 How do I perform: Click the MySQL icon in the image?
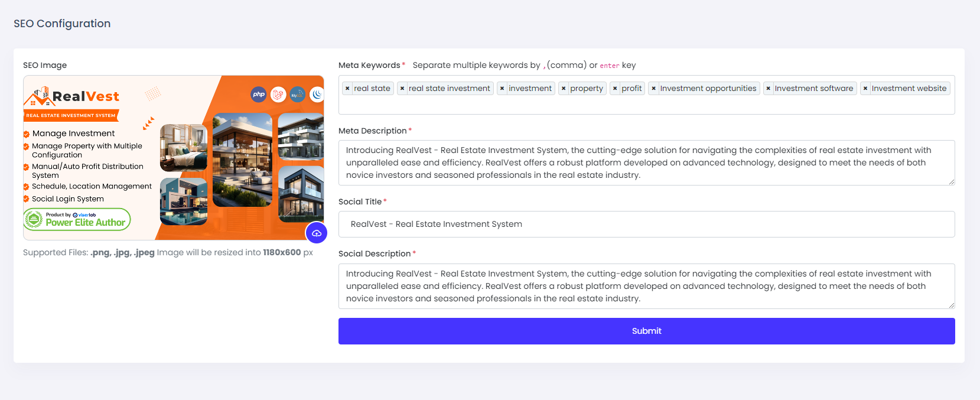pyautogui.click(x=298, y=95)
